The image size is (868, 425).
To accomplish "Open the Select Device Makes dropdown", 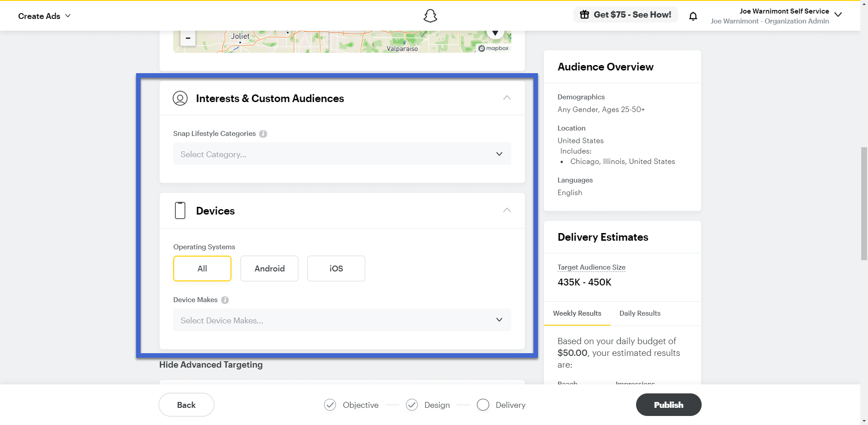I will [x=342, y=320].
